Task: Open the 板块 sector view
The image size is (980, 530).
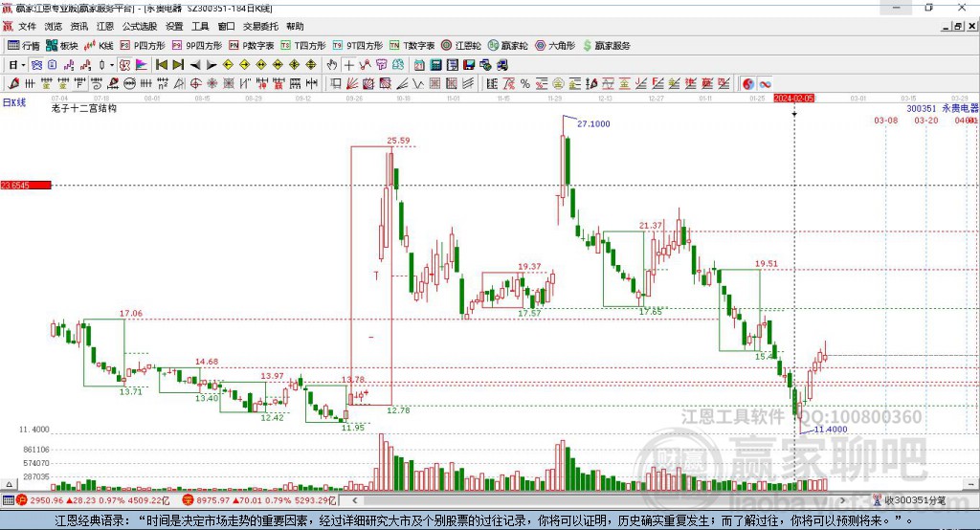Action: pos(62,46)
